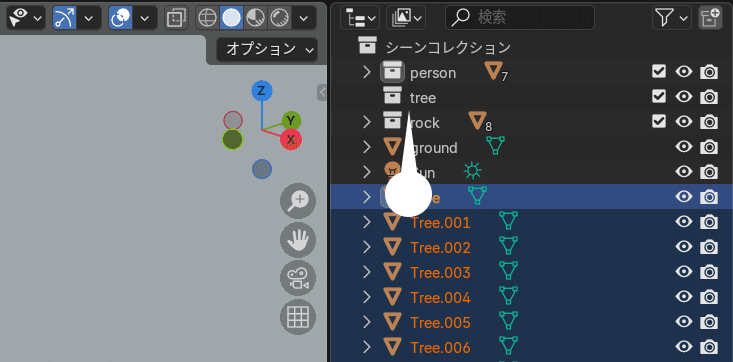Open the overlays options dropdown arrow
The height and width of the screenshot is (362, 733).
click(x=145, y=18)
